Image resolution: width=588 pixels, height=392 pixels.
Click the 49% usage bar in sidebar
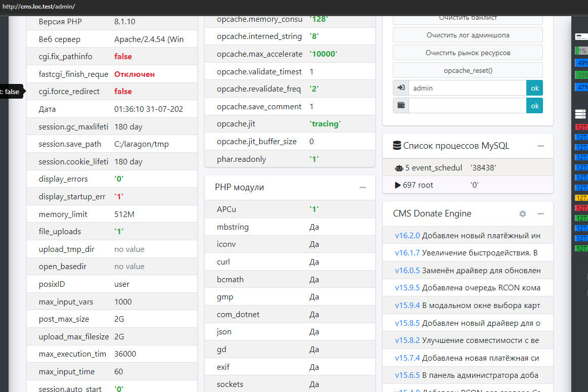pyautogui.click(x=581, y=63)
